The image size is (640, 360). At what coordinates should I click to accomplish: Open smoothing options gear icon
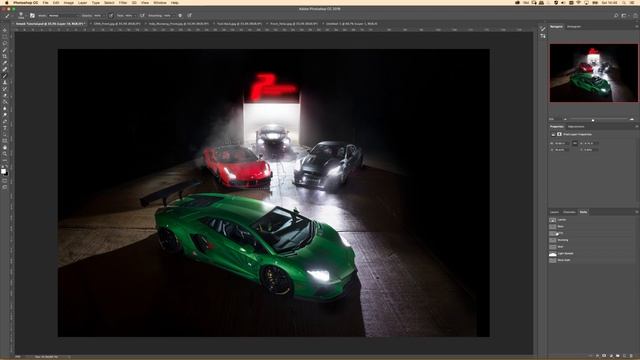click(180, 16)
